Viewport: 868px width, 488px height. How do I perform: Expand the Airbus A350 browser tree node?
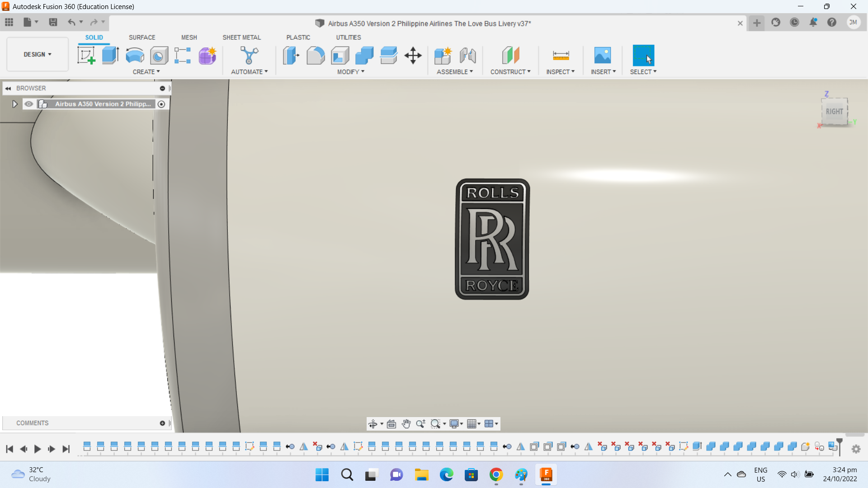tap(14, 104)
